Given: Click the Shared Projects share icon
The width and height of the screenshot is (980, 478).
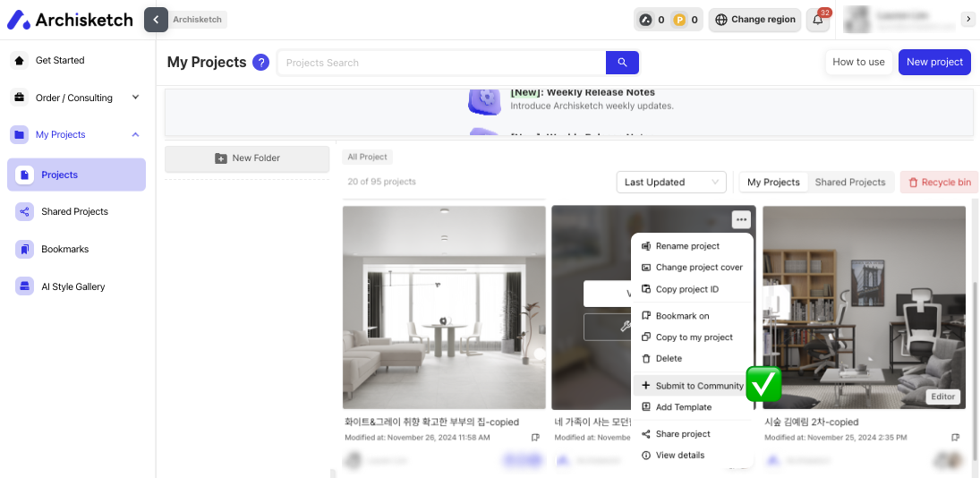Looking at the screenshot, I should pos(24,212).
